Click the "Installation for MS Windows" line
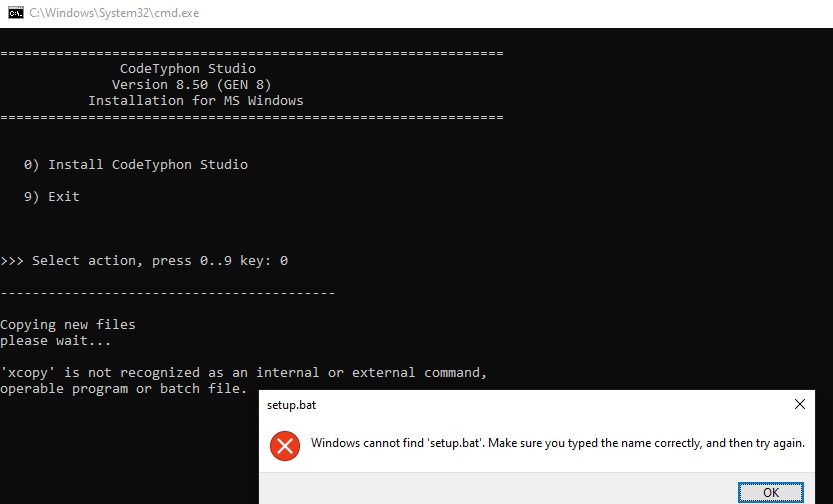The image size is (833, 504). [x=196, y=100]
